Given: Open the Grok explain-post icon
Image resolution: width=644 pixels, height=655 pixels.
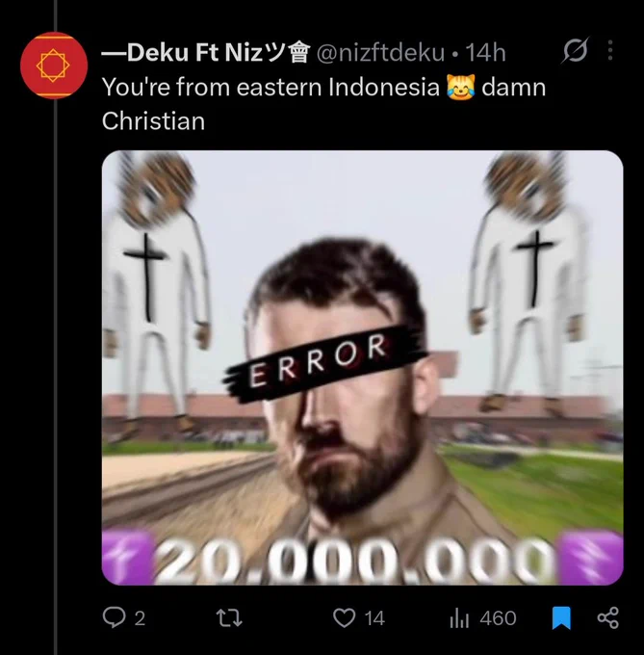Looking at the screenshot, I should click(575, 50).
